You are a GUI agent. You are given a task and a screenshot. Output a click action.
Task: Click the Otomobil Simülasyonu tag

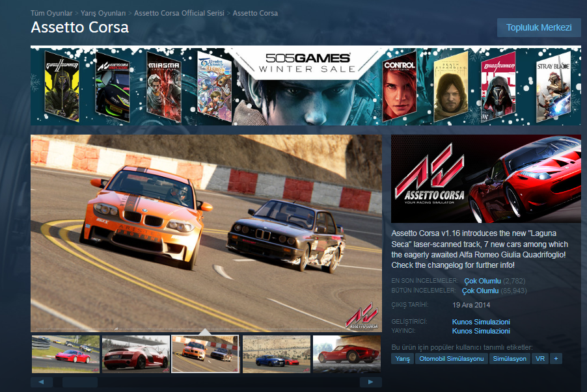[452, 359]
